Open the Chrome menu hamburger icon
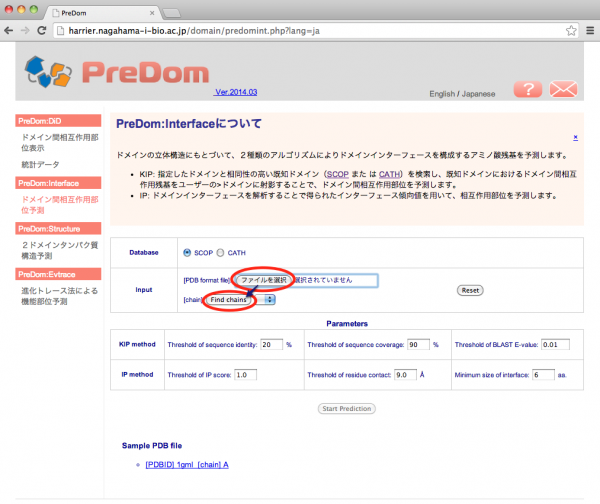The height and width of the screenshot is (504, 600). [586, 31]
